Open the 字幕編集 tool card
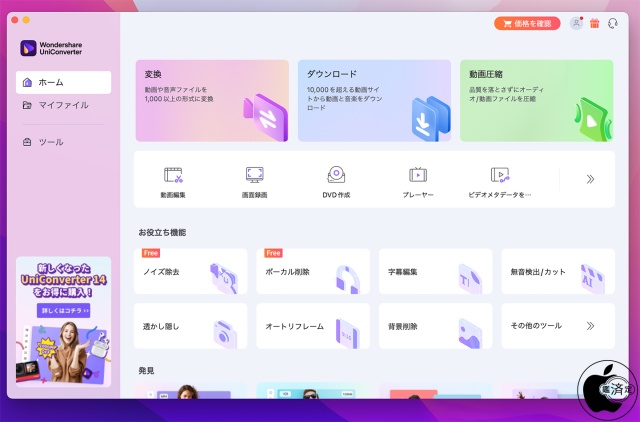This screenshot has height=422, width=640. tap(436, 271)
